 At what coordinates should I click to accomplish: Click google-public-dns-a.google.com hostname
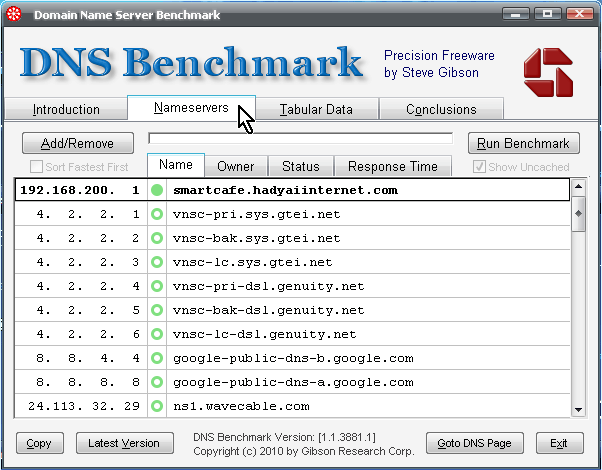pyautogui.click(x=293, y=382)
